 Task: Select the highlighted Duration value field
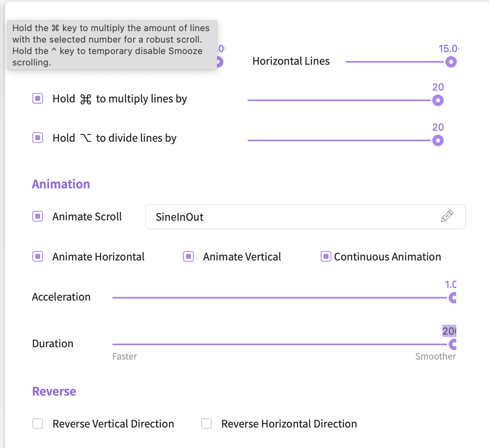click(449, 331)
